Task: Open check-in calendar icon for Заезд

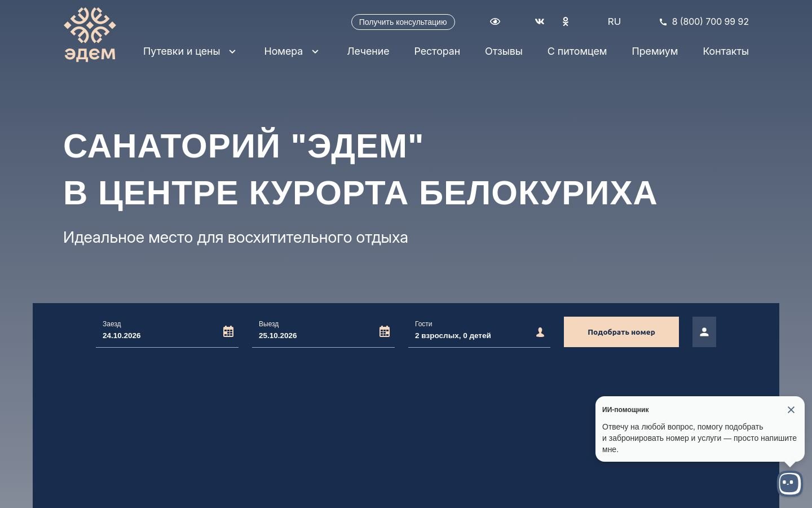Action: click(x=228, y=331)
